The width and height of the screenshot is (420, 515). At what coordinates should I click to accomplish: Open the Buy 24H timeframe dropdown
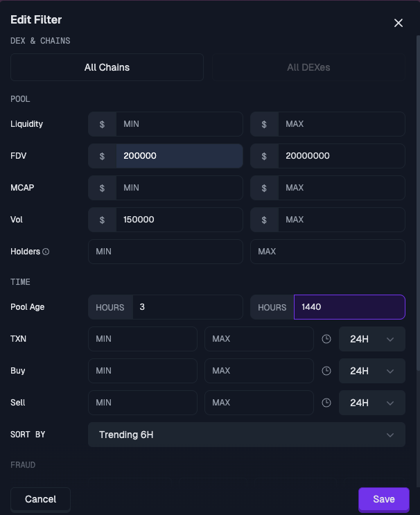(x=372, y=371)
